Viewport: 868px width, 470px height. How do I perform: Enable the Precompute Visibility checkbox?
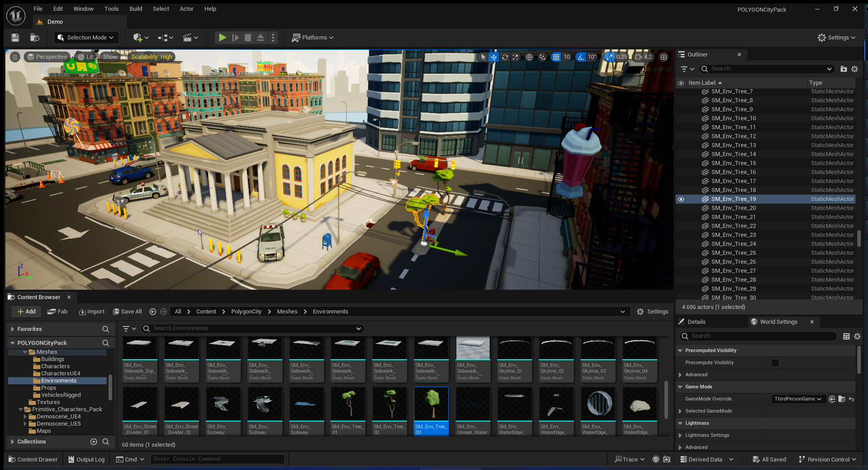tap(775, 363)
